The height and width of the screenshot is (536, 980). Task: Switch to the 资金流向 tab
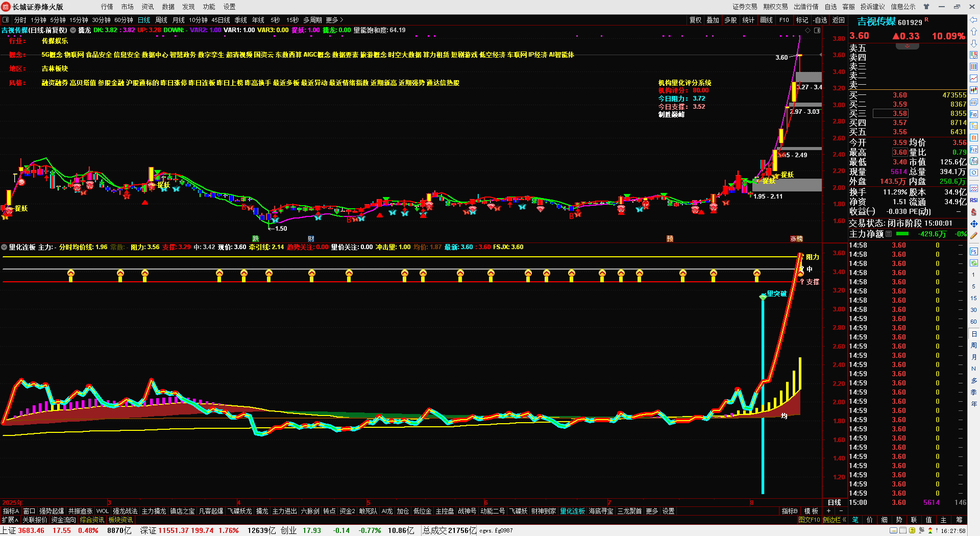64,520
